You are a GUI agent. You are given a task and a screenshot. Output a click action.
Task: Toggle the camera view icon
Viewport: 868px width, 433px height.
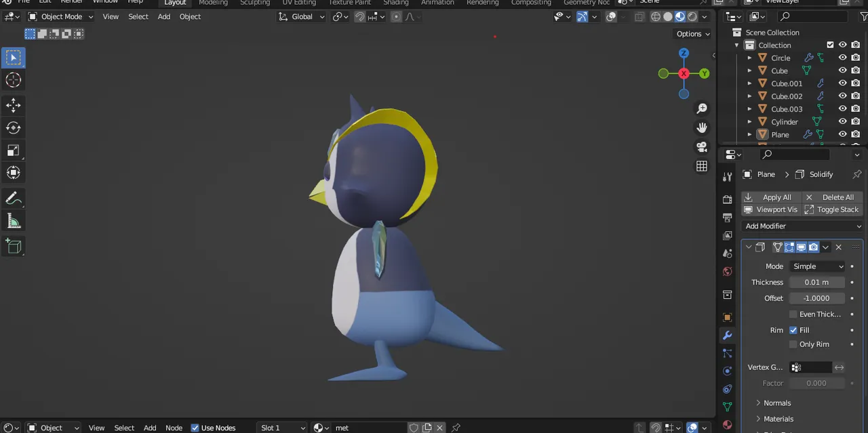pyautogui.click(x=702, y=147)
